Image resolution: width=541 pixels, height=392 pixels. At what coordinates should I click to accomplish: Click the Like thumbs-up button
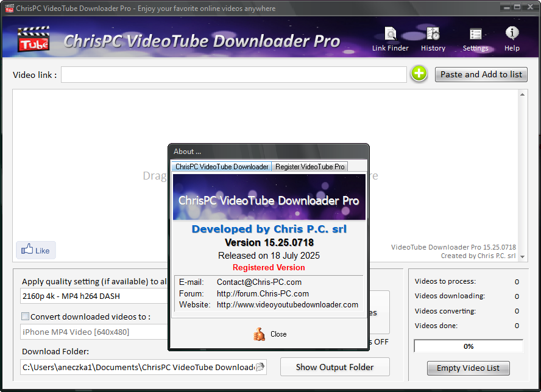(x=36, y=250)
